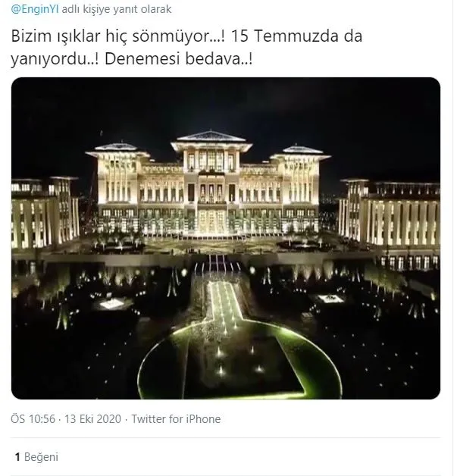457x476 pixels.
Task: Click the word 'yanıyordu..!' in the tweet
Action: [55, 59]
